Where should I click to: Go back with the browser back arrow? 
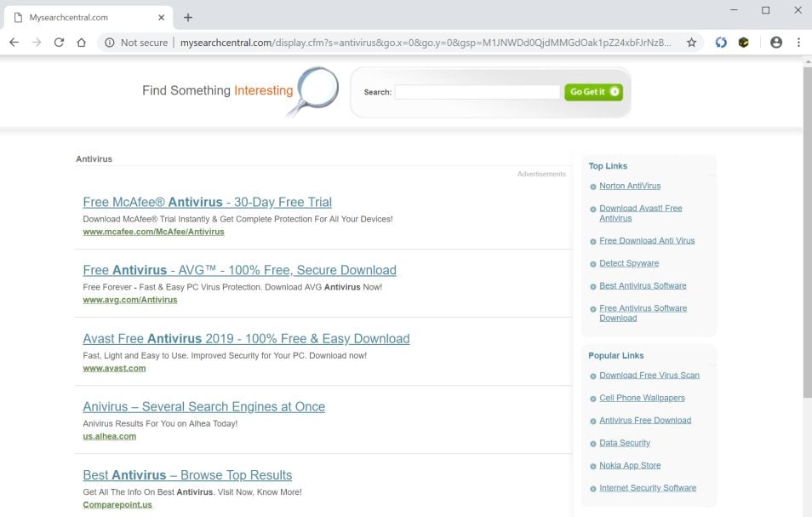(x=14, y=43)
